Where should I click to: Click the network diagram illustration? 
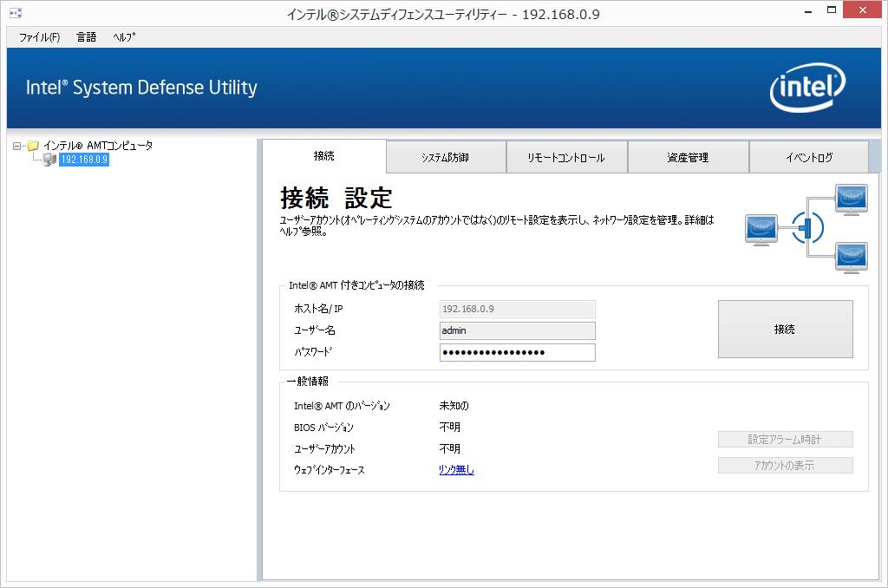click(806, 228)
